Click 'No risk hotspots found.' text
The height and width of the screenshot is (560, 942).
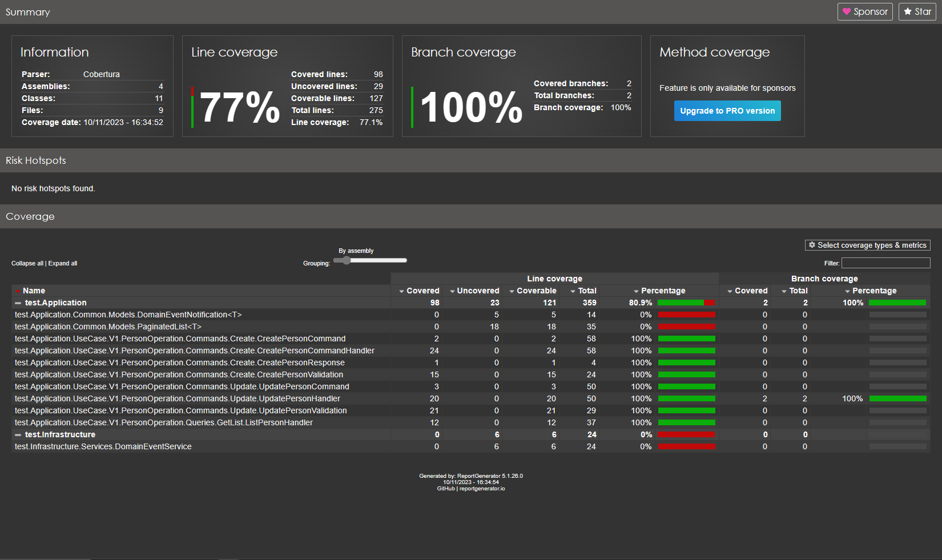pos(53,188)
